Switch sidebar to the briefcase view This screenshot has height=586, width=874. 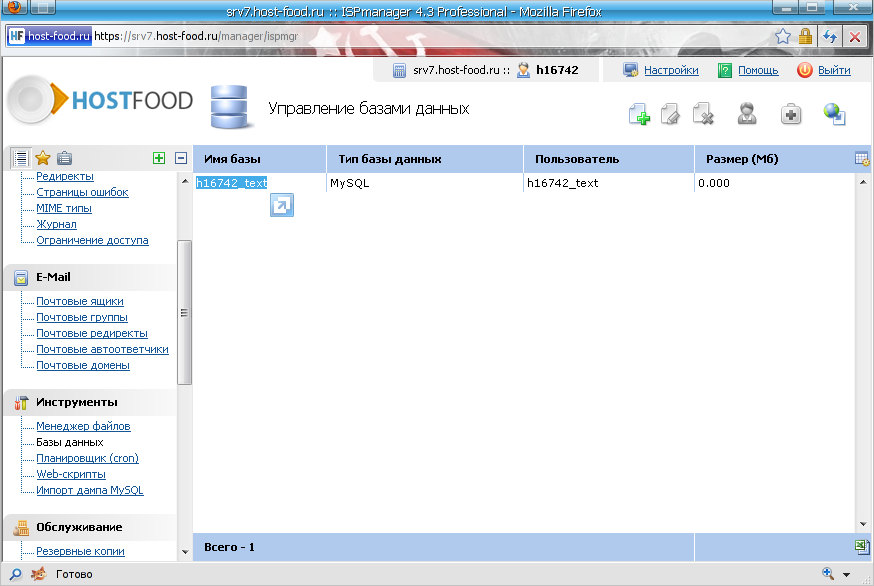pyautogui.click(x=64, y=158)
